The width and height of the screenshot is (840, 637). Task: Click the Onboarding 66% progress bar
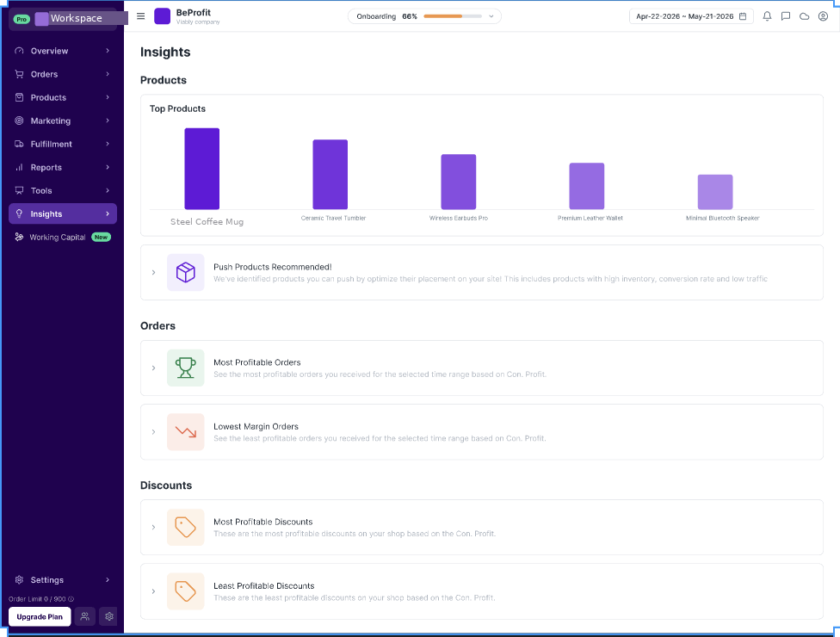453,16
